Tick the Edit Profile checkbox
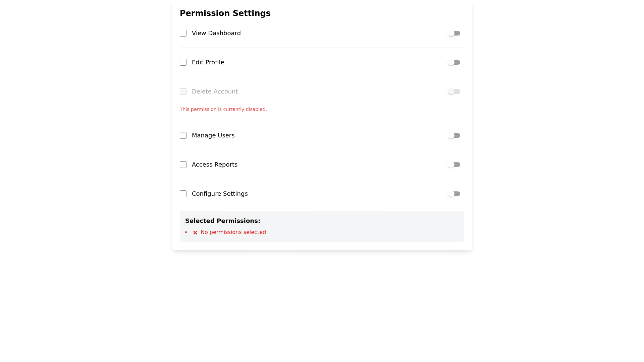The height and width of the screenshot is (362, 644). [183, 62]
